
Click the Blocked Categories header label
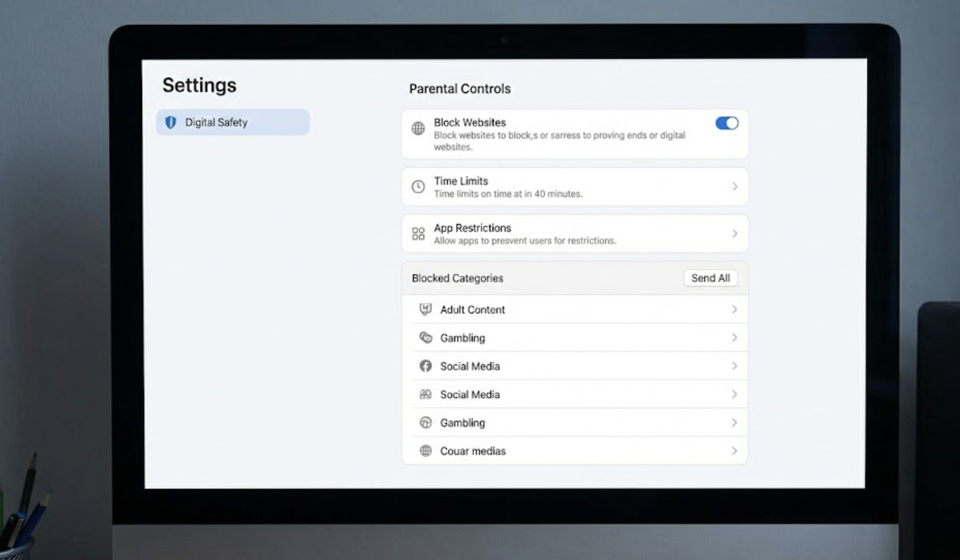coord(457,279)
